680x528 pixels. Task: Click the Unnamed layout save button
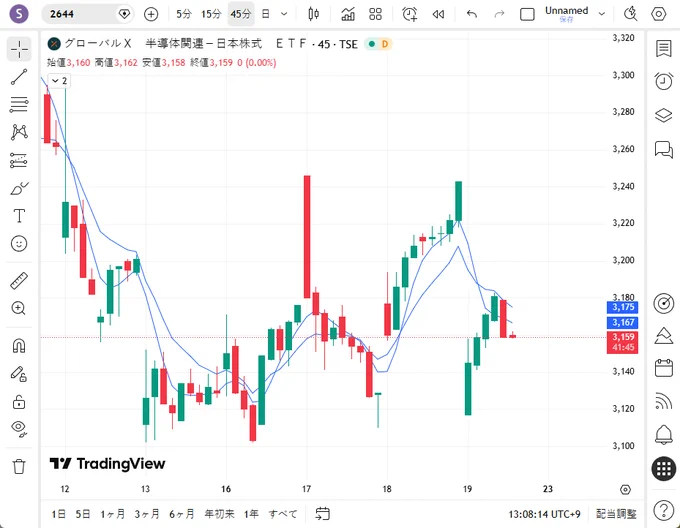[x=567, y=14]
